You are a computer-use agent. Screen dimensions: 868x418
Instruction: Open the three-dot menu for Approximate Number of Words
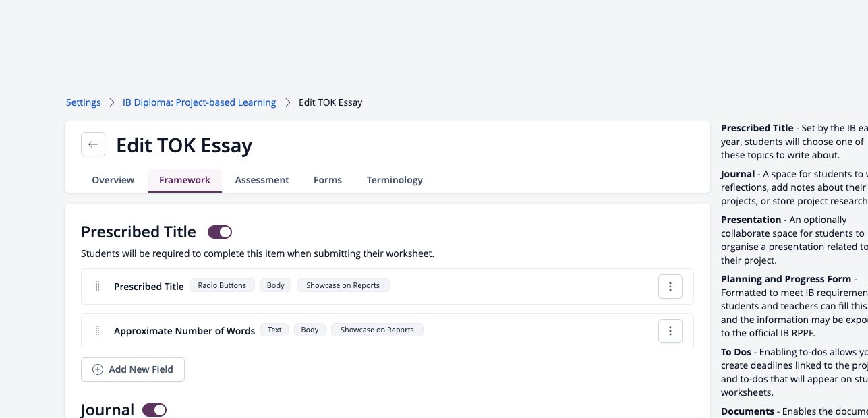(670, 331)
